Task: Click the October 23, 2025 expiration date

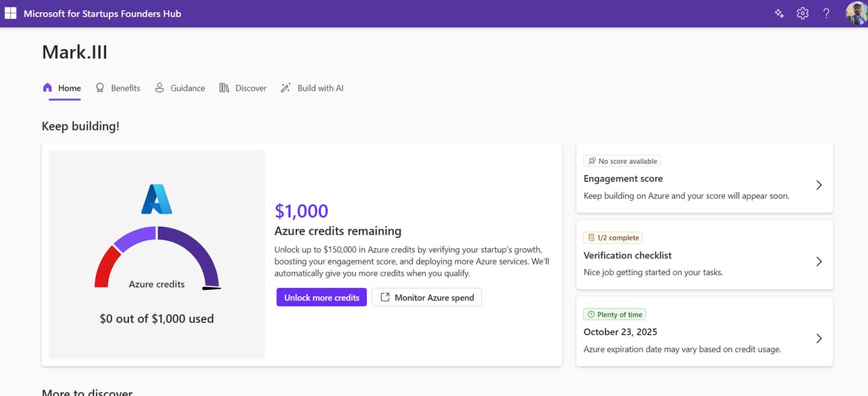Action: point(620,332)
